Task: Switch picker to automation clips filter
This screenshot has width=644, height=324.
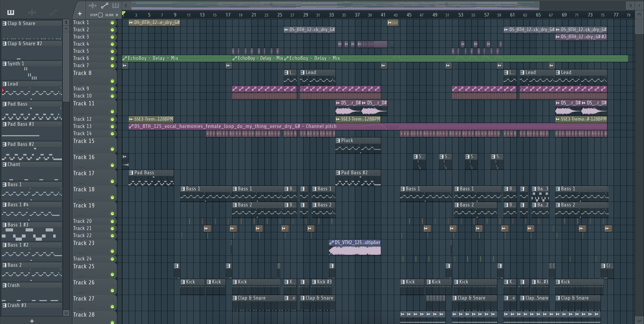Action: click(53, 12)
